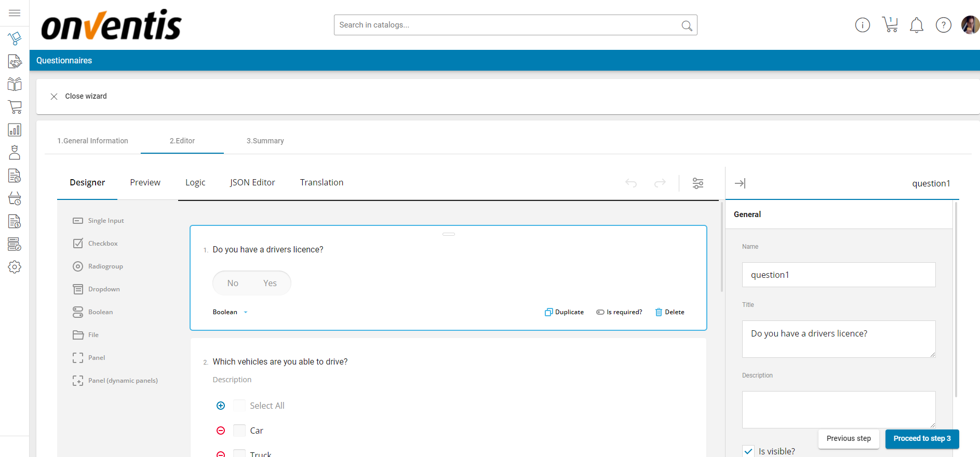Click the magnifier search icon

click(687, 25)
